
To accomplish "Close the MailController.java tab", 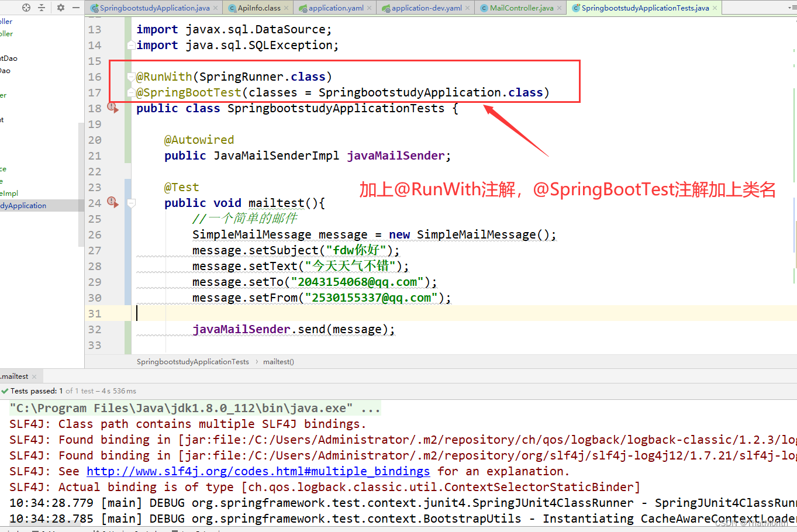I will pos(560,8).
